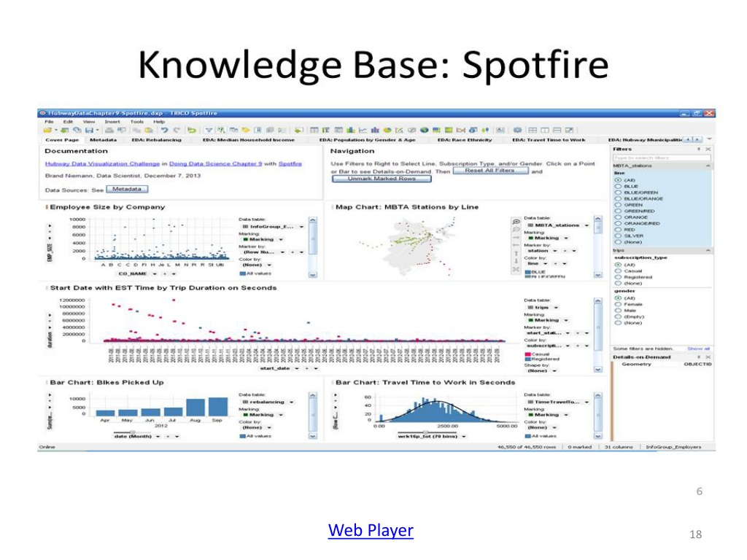Click the wrk16p_tot bins slider handle
Screen dimensions: 747x560
click(425, 432)
